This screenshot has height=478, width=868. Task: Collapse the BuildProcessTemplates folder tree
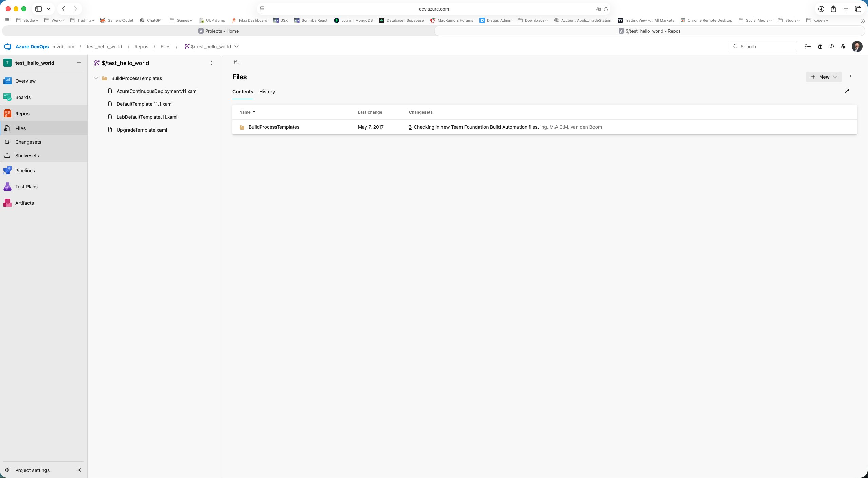[x=96, y=78]
